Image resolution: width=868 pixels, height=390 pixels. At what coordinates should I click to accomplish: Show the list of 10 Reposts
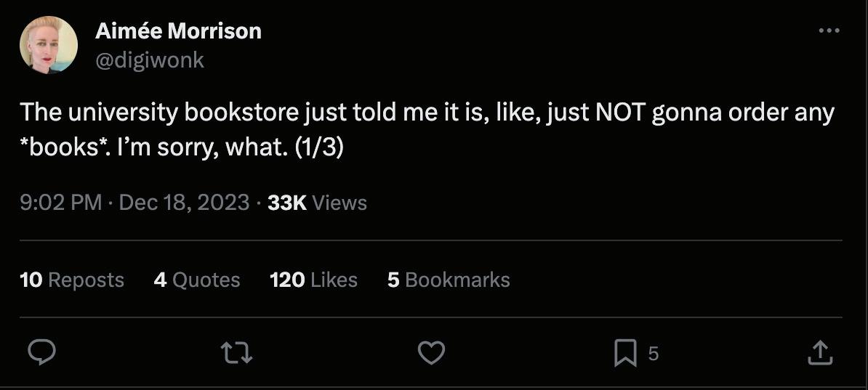pyautogui.click(x=72, y=280)
